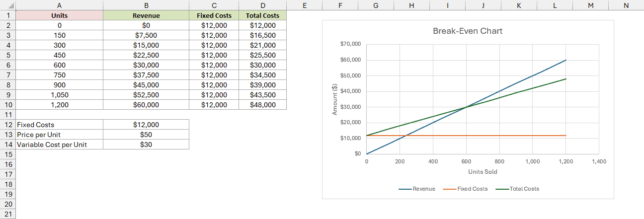Select the Total Costs header cell D1

[x=262, y=15]
